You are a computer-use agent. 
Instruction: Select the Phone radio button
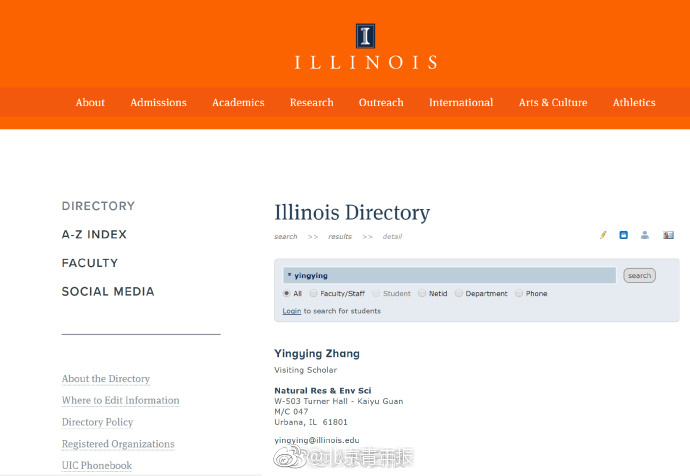pos(519,293)
